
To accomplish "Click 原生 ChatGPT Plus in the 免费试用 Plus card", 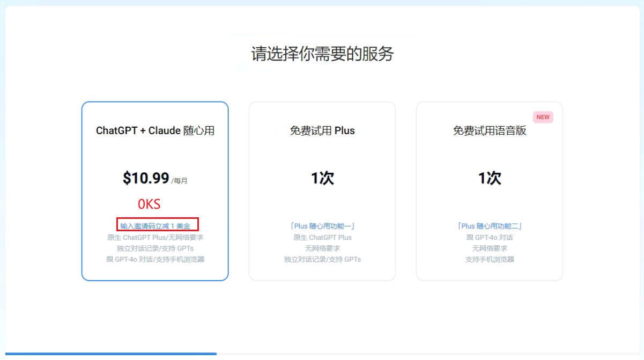I will click(322, 237).
